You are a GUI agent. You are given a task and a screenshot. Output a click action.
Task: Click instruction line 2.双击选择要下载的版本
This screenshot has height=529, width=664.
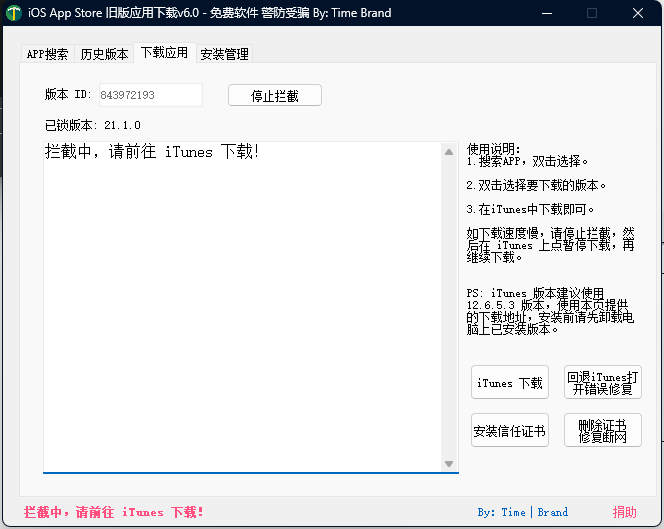(536, 185)
